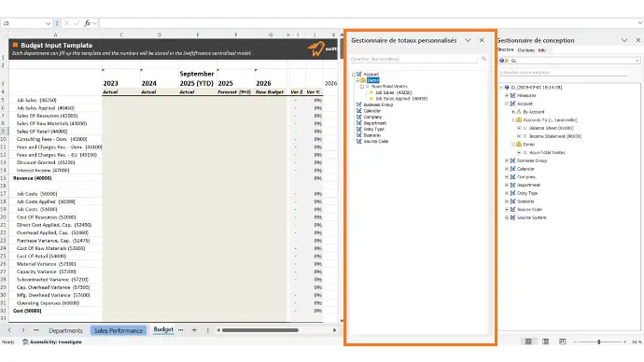Expand Calendar node in conception tree

[x=507, y=169]
